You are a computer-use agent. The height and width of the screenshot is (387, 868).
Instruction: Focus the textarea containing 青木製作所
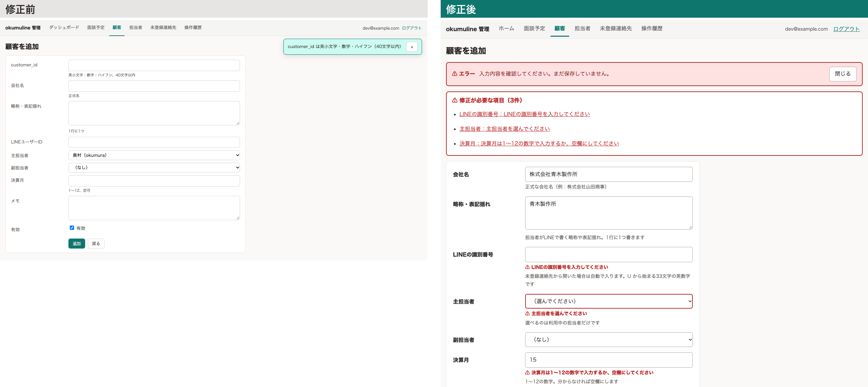point(609,213)
